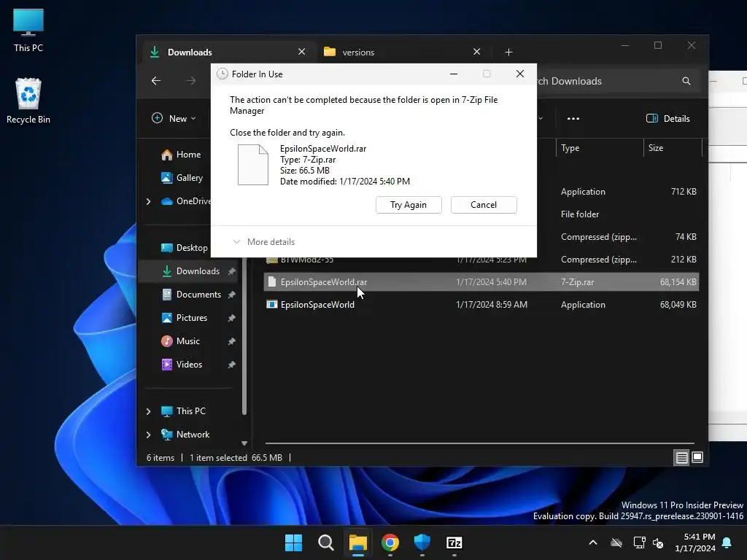Open Gallery in the navigation pane
The image size is (747, 560).
point(182,178)
